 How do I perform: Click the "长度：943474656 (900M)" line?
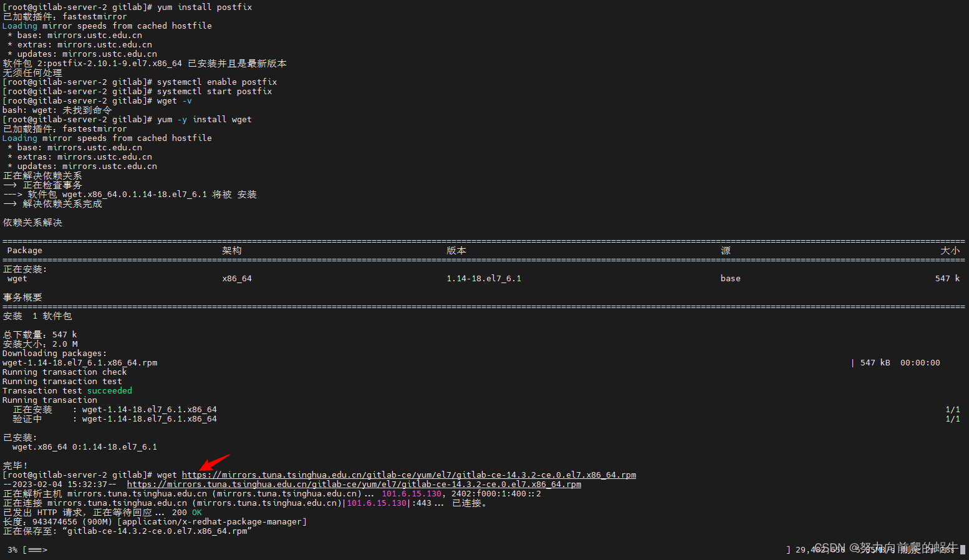click(x=155, y=522)
